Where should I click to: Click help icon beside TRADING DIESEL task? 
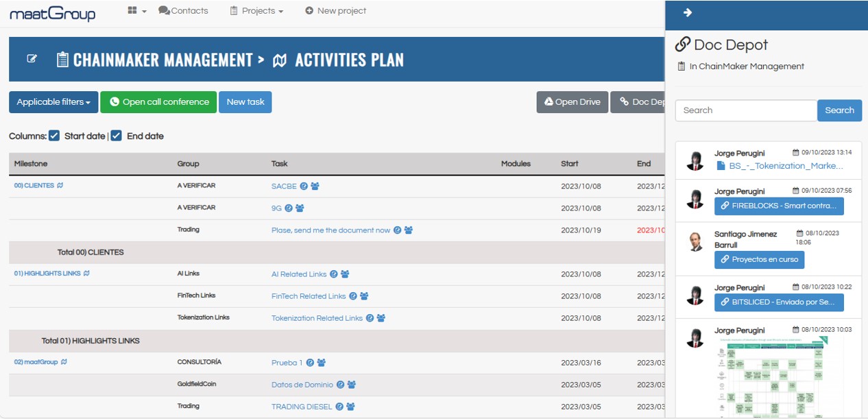(x=339, y=407)
